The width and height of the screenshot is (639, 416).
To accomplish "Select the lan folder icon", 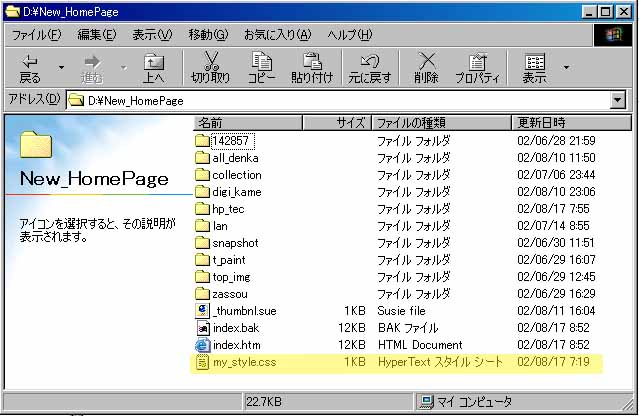I will click(x=202, y=226).
